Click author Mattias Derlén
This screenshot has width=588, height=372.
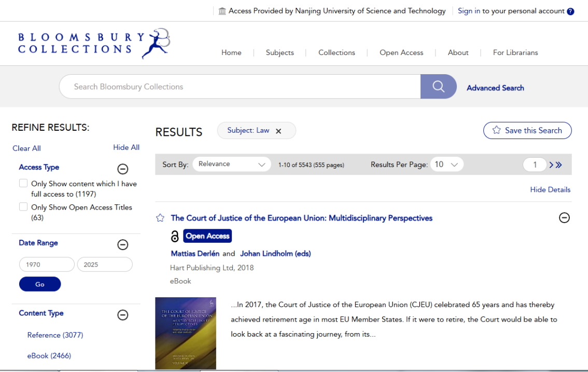195,254
